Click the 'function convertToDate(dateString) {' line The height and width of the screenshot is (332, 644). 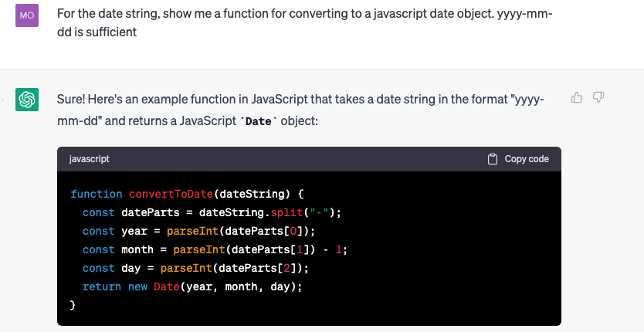187,194
